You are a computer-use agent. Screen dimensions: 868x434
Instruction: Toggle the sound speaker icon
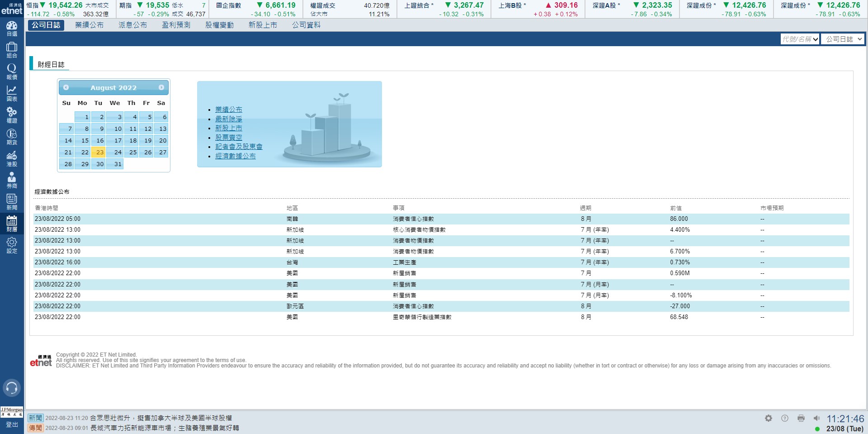816,418
